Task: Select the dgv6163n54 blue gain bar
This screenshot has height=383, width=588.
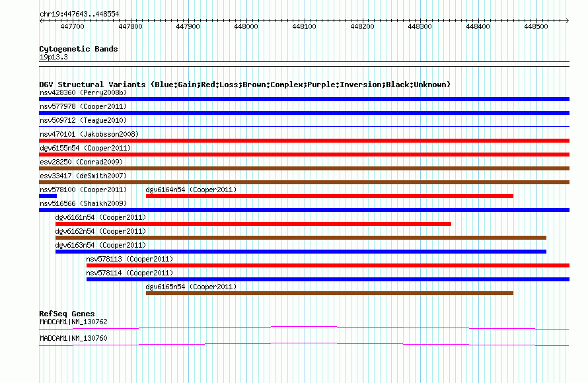Action: [301, 252]
